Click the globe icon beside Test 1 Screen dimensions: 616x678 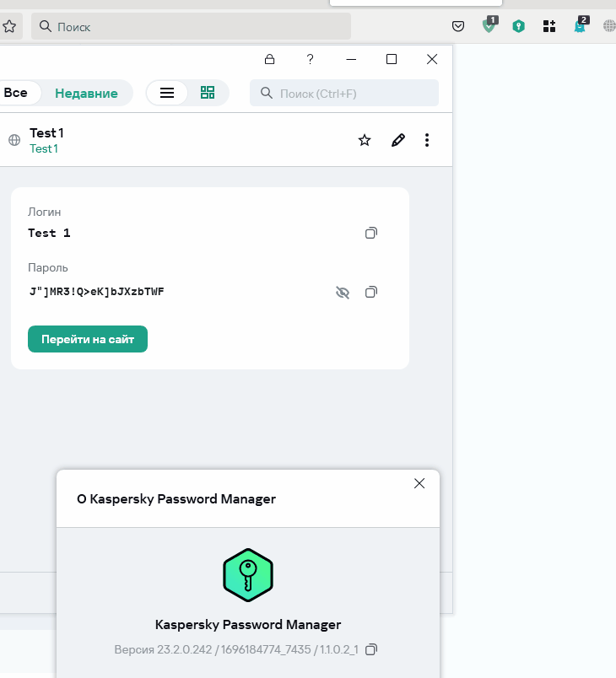click(14, 140)
